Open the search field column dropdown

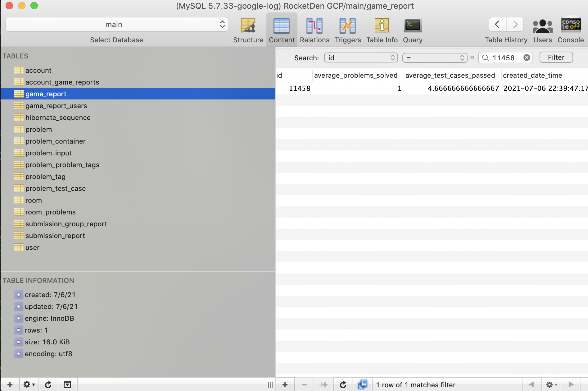tap(361, 57)
